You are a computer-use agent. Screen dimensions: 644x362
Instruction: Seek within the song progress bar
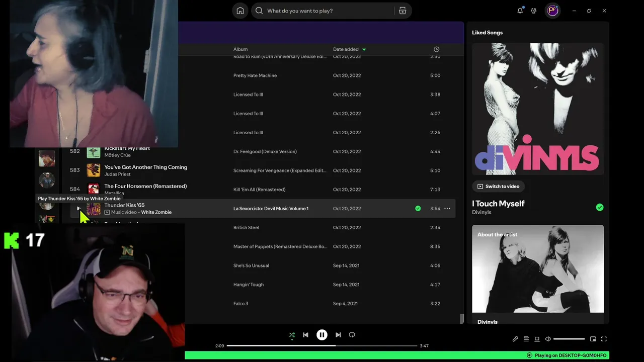(x=322, y=346)
